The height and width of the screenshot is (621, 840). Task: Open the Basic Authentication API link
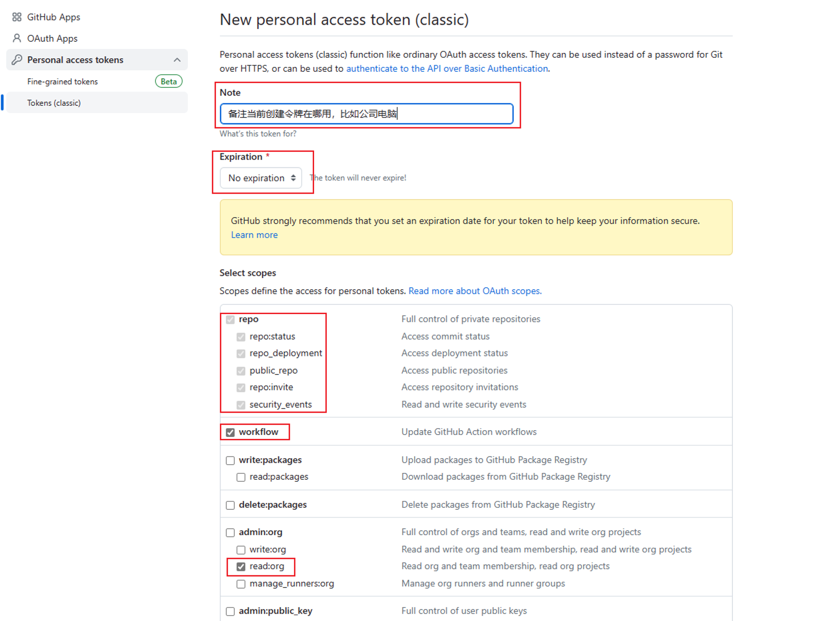pos(447,68)
